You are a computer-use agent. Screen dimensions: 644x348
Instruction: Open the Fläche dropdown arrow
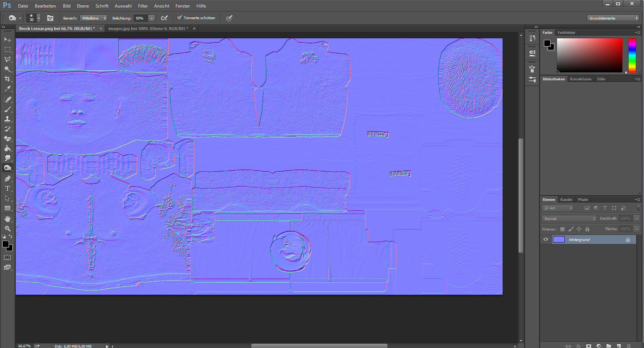click(x=636, y=229)
